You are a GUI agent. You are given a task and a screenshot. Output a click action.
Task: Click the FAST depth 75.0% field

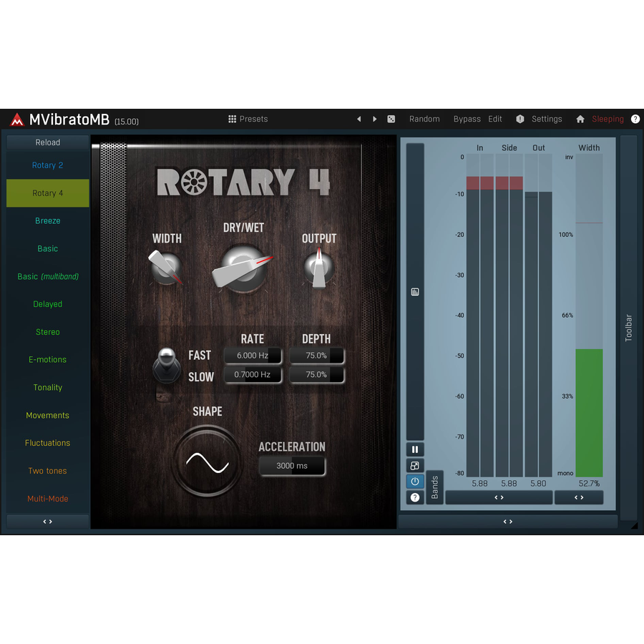[x=317, y=356]
